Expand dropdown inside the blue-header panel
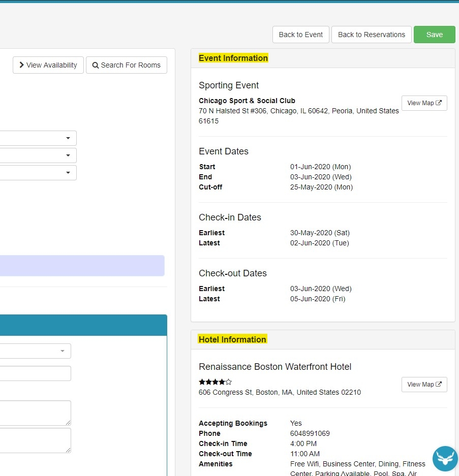The height and width of the screenshot is (476, 459). (35, 351)
